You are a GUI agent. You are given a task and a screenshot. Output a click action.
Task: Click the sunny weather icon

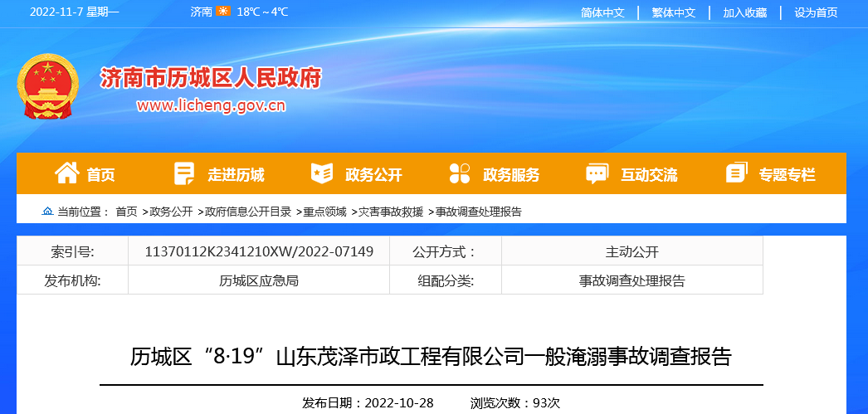[224, 12]
